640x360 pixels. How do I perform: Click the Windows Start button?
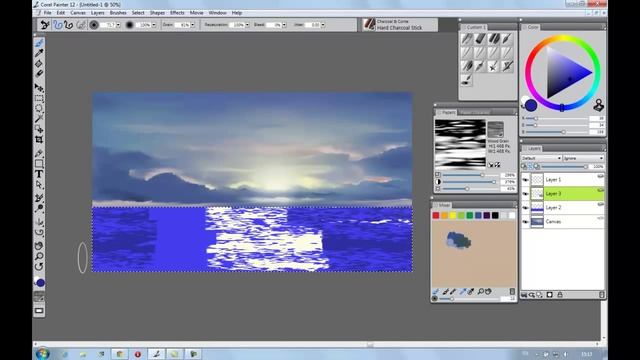point(42,353)
